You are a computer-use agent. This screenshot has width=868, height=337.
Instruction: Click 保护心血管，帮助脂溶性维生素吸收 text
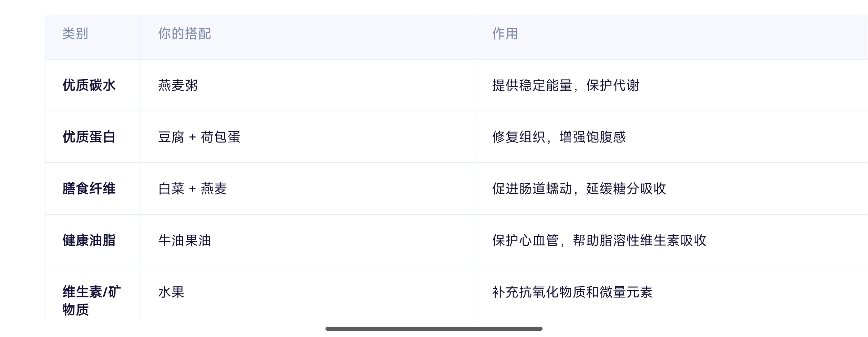point(599,240)
